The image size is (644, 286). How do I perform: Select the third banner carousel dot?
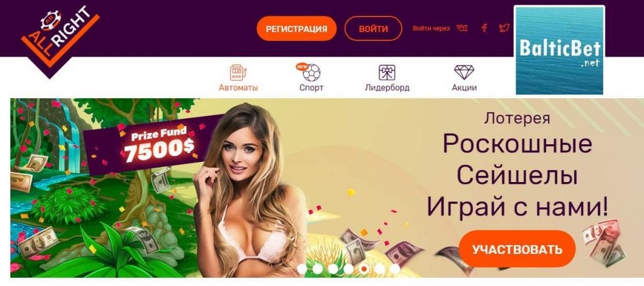click(x=333, y=269)
